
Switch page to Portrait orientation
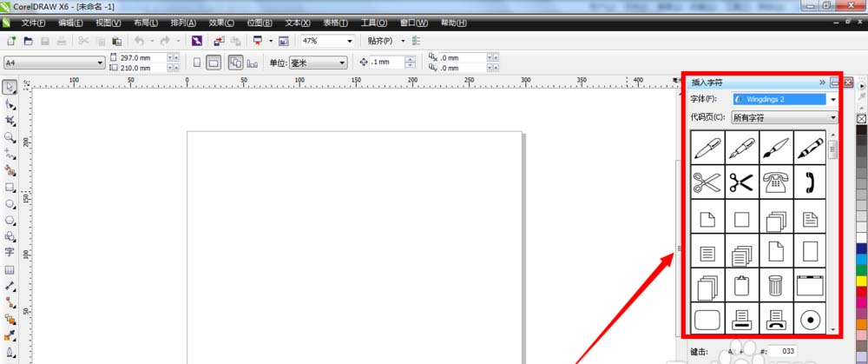(x=197, y=63)
